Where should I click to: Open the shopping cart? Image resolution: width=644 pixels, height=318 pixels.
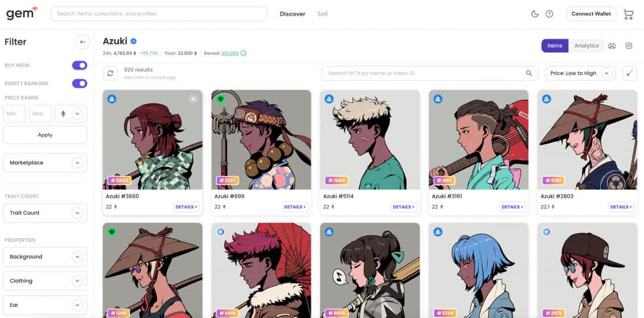coord(628,14)
